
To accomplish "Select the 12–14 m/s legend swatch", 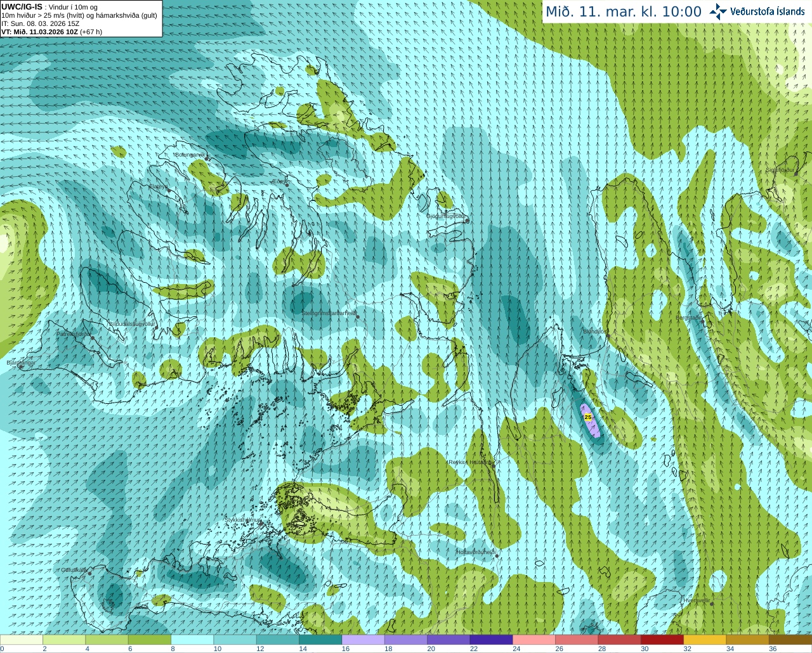I will (x=278, y=640).
